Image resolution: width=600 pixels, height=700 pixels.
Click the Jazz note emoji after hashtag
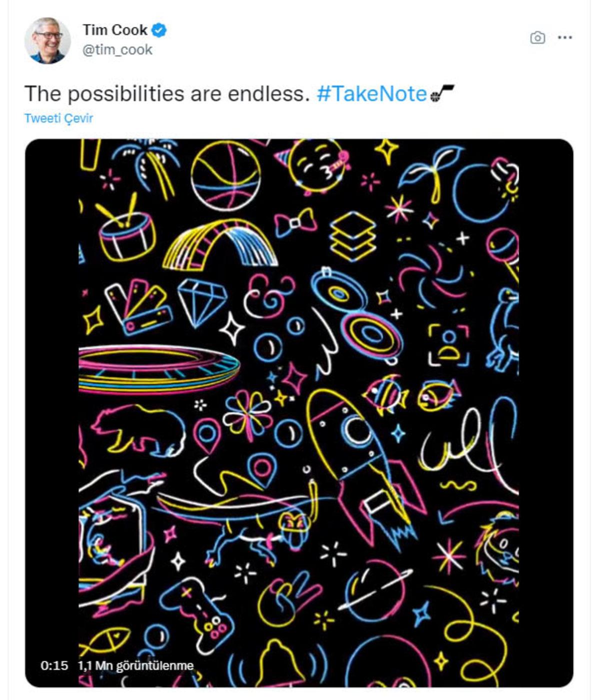click(x=442, y=94)
